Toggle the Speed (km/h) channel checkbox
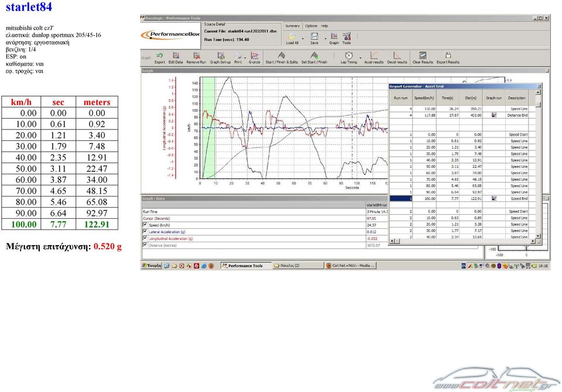 (x=145, y=225)
